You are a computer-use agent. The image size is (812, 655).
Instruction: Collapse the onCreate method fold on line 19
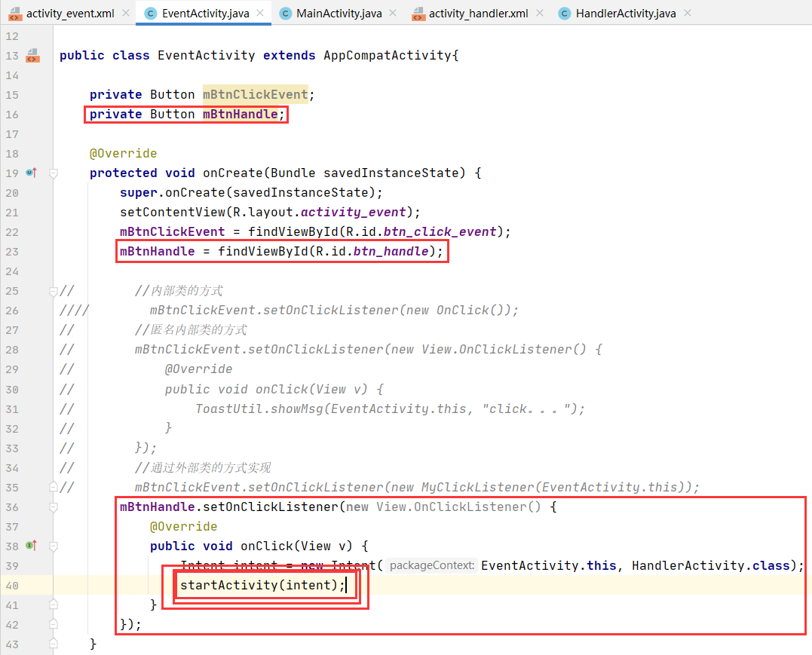pyautogui.click(x=53, y=173)
